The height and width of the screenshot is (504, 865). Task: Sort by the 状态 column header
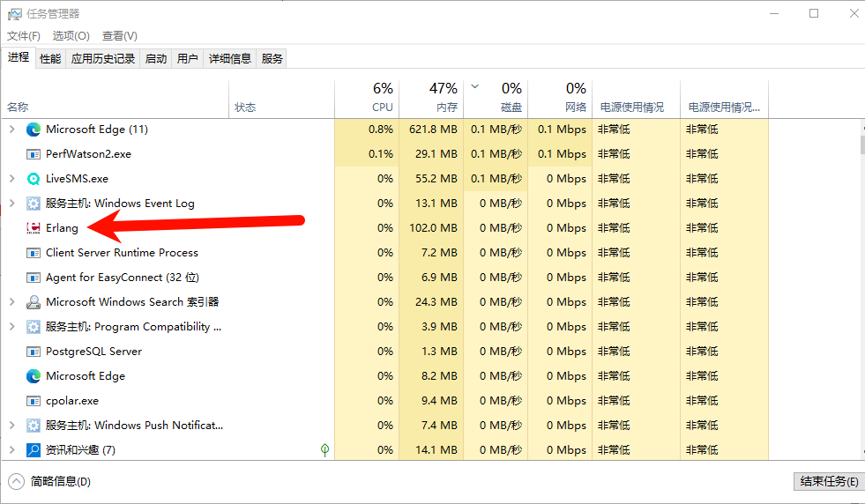point(281,100)
